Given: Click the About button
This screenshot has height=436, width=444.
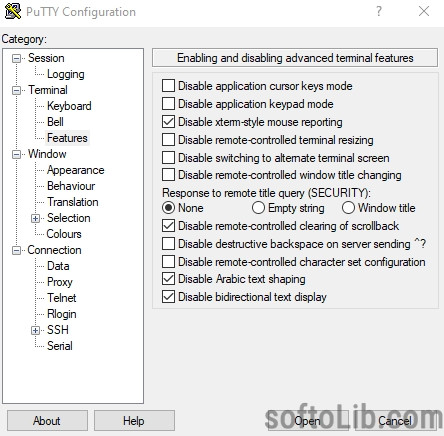Looking at the screenshot, I should 47,421.
